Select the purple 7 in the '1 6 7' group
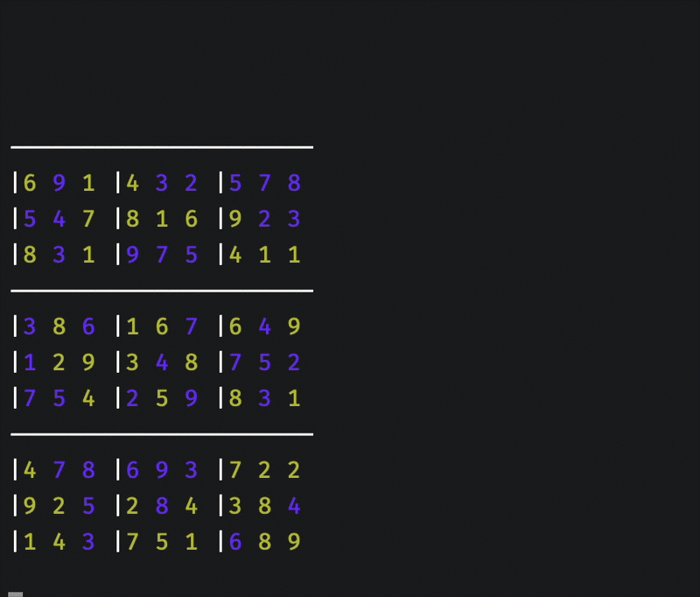 [x=191, y=327]
